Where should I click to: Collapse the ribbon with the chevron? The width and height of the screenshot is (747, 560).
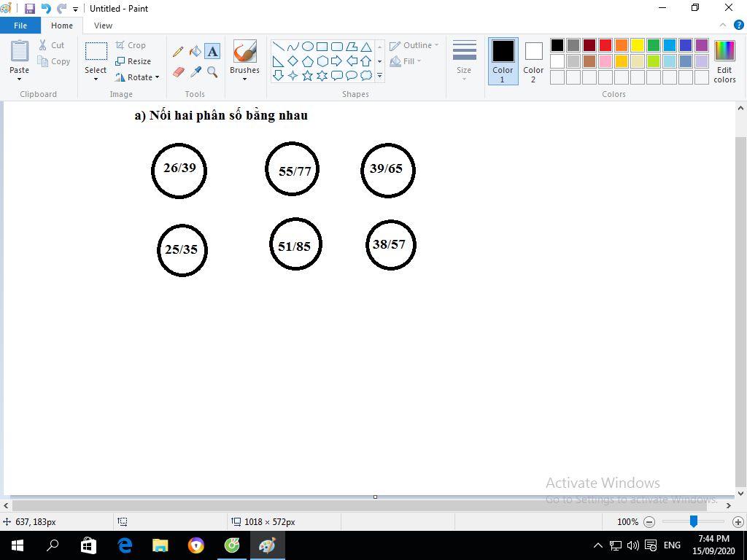723,26
